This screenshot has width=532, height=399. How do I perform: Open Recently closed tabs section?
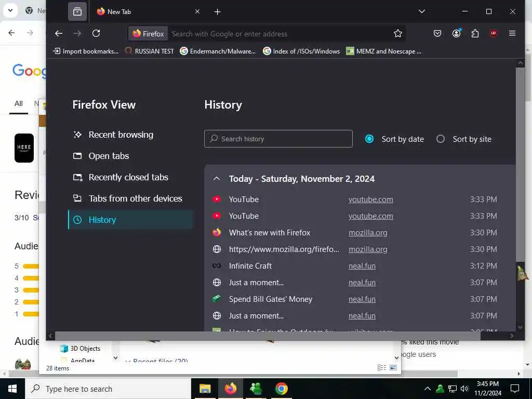(130, 178)
